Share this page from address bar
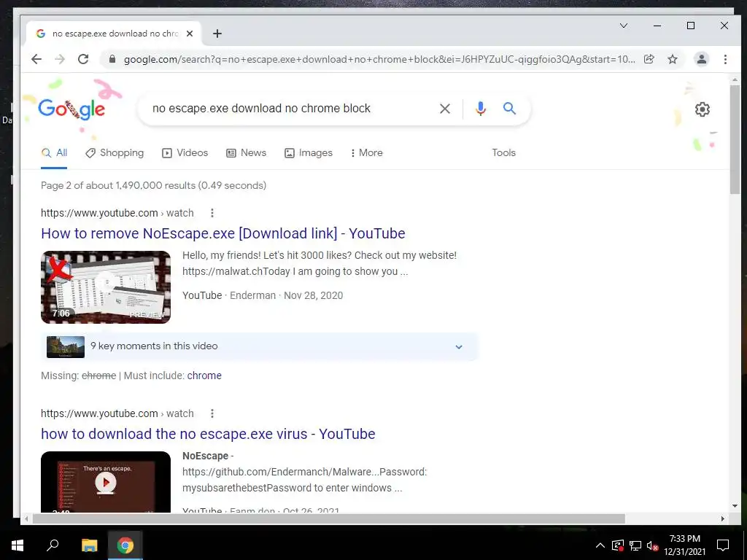This screenshot has width=747, height=560. [649, 59]
